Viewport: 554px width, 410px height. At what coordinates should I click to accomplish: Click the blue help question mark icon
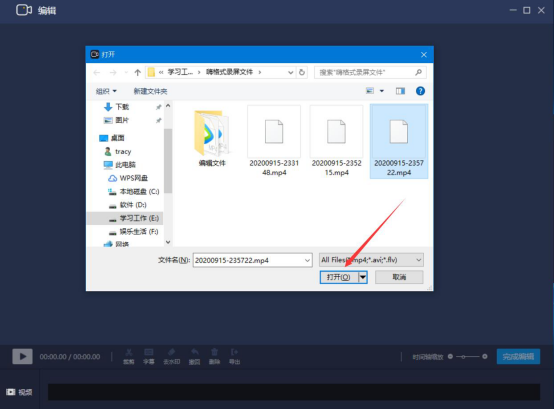[420, 91]
